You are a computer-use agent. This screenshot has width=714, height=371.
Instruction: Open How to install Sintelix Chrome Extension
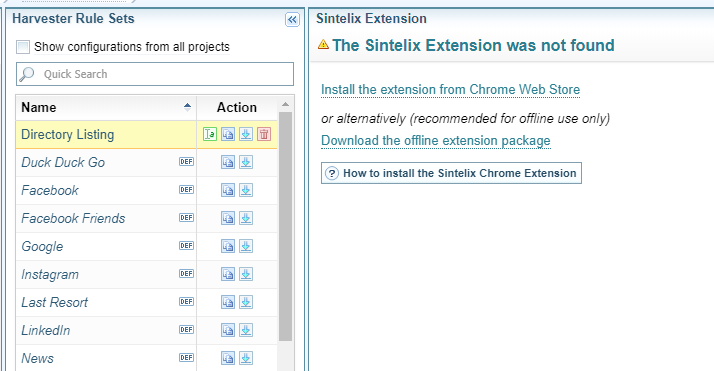[x=451, y=173]
